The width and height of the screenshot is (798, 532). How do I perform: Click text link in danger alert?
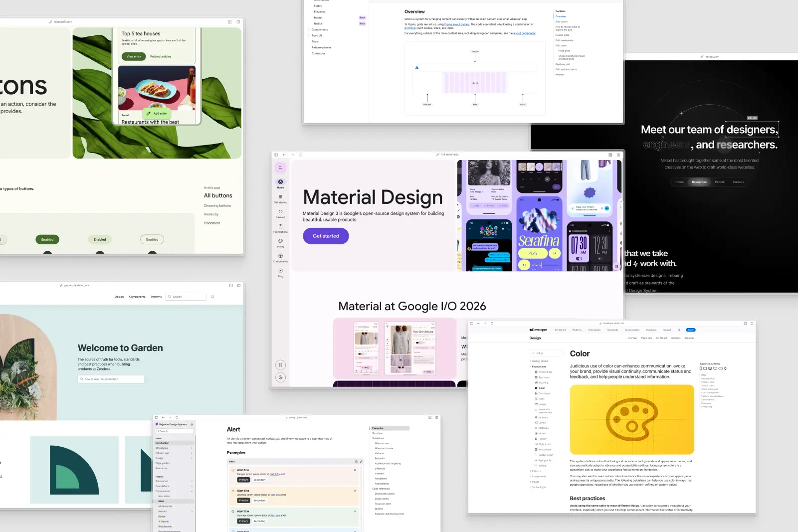[274, 474]
